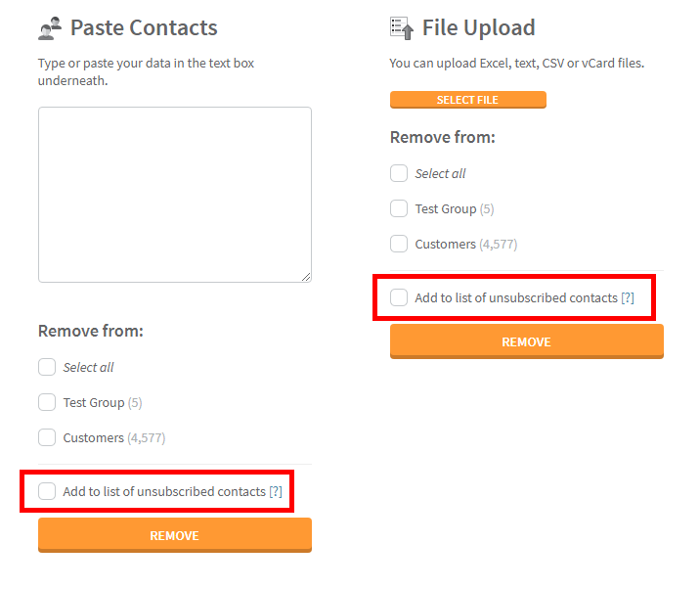The image size is (700, 589).
Task: Click REMOVE button under Paste Contacts
Action: 175,535
